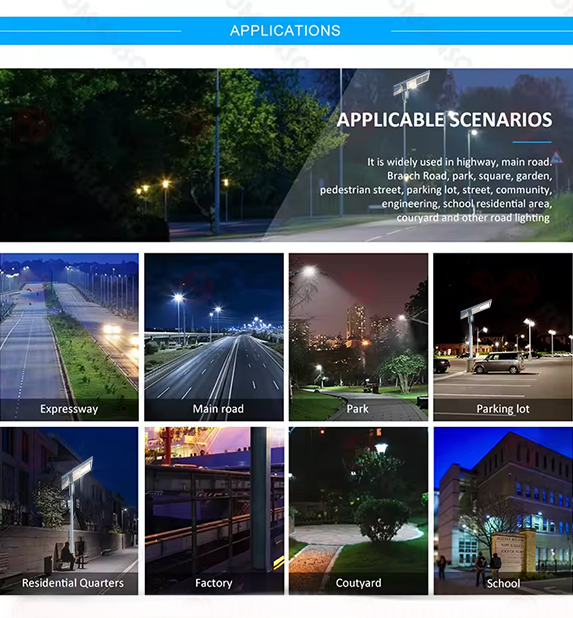Open the Parking lot image tile
Viewport: 573px width, 618px height.
click(x=503, y=337)
